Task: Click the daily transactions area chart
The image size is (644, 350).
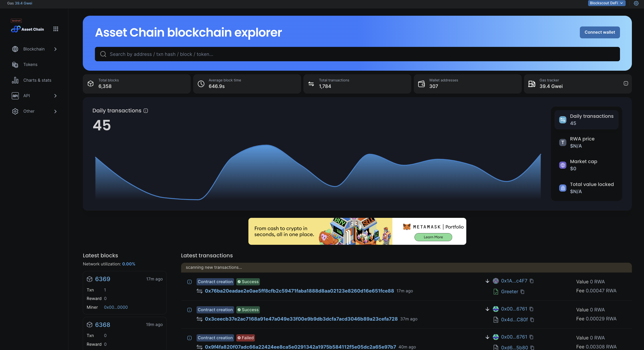Action: (x=318, y=173)
